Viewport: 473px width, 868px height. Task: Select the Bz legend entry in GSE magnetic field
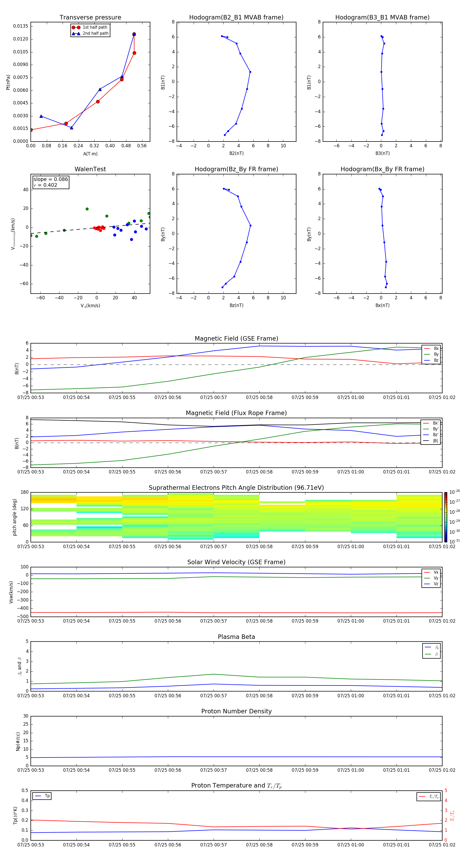(431, 360)
